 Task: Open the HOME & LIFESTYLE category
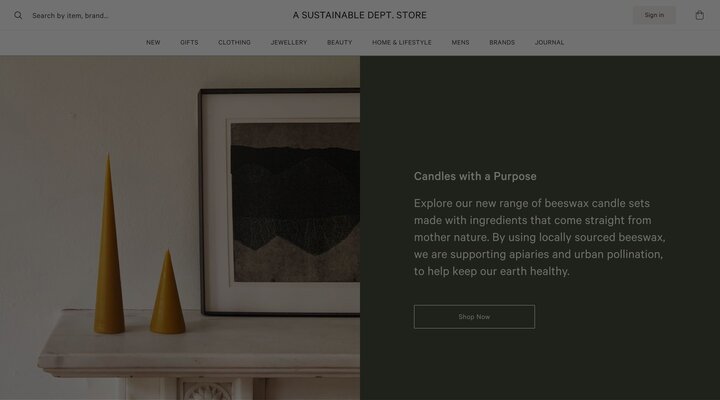(x=402, y=42)
